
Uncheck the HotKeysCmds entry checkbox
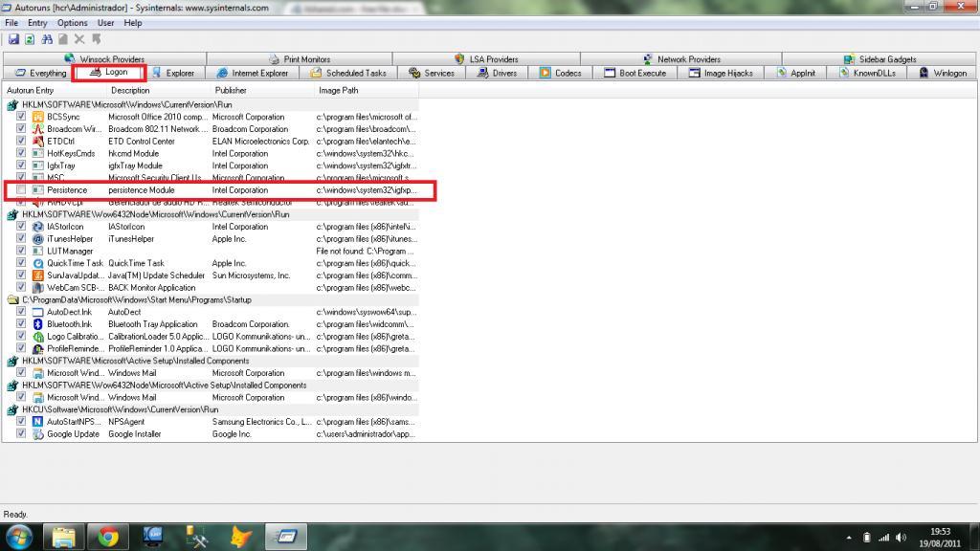pos(21,153)
